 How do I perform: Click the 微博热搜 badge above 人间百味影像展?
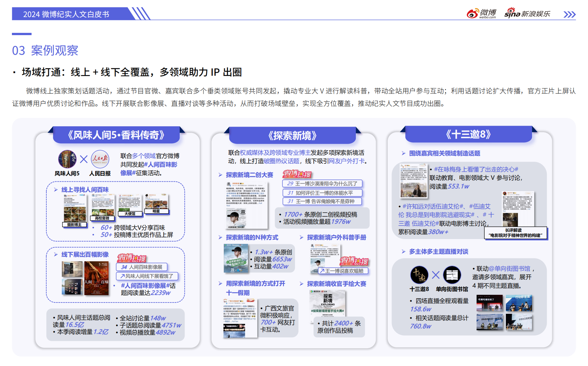coord(132,258)
